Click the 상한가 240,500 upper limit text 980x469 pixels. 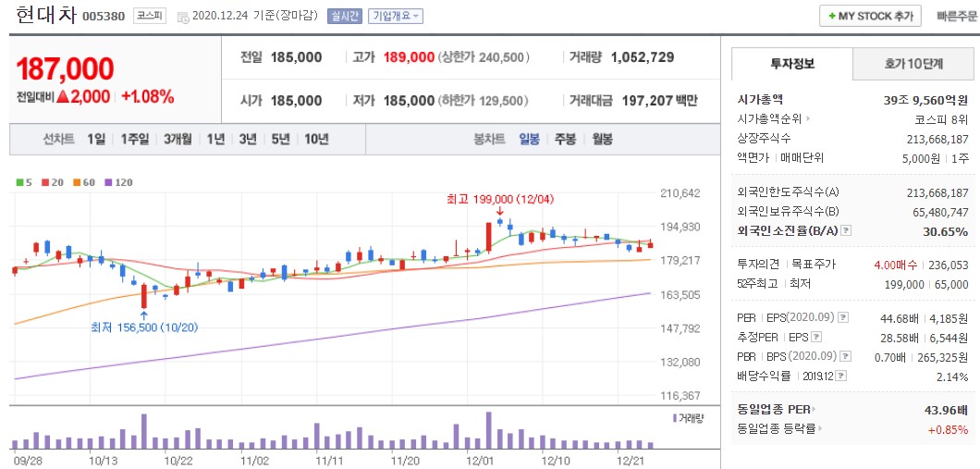(484, 57)
